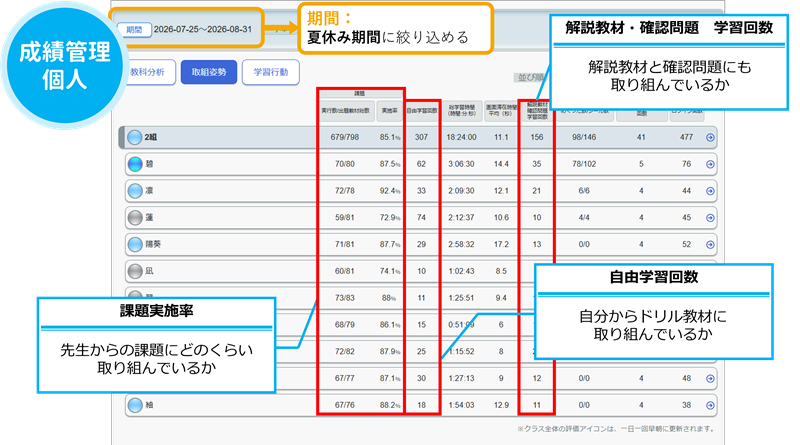Sort by the 総学習時間 column header
The image size is (800, 445).
(x=462, y=111)
